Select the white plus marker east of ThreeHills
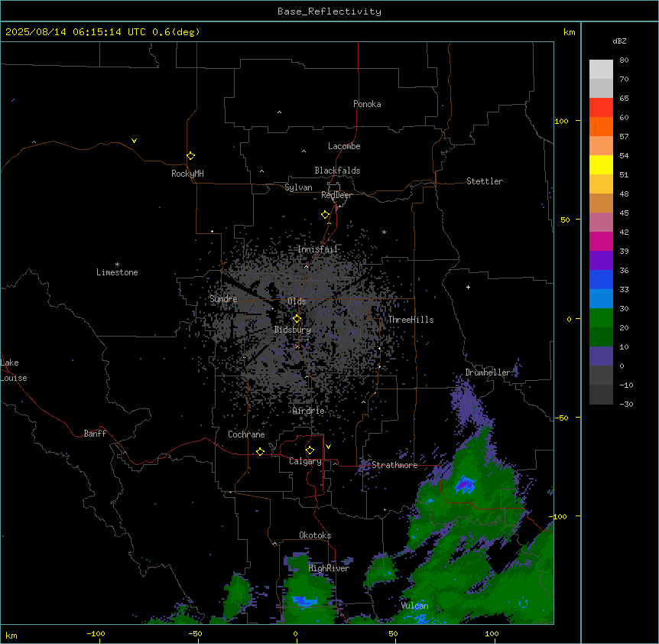The height and width of the screenshot is (644, 659). coord(468,287)
